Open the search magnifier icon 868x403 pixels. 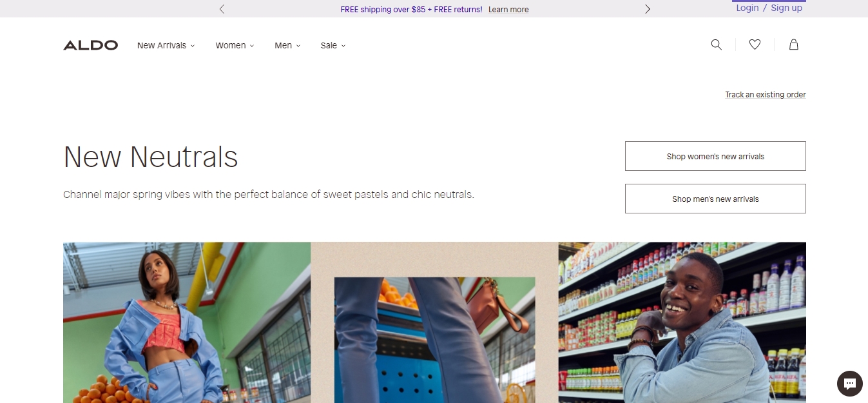pyautogui.click(x=716, y=44)
